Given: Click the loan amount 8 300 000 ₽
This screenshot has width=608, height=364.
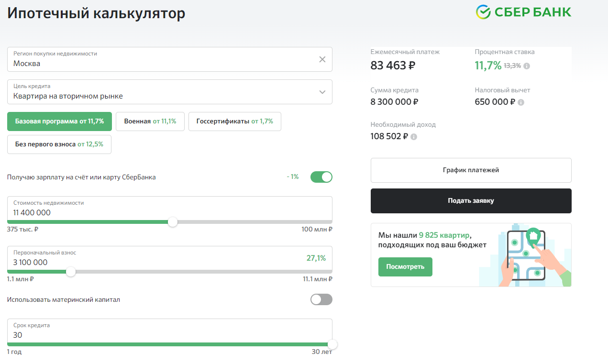Looking at the screenshot, I should tap(395, 102).
